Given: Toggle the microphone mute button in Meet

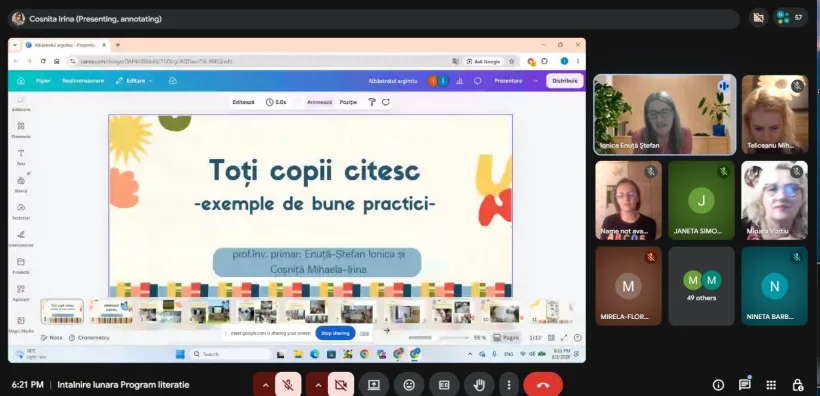Looking at the screenshot, I should pyautogui.click(x=288, y=385).
